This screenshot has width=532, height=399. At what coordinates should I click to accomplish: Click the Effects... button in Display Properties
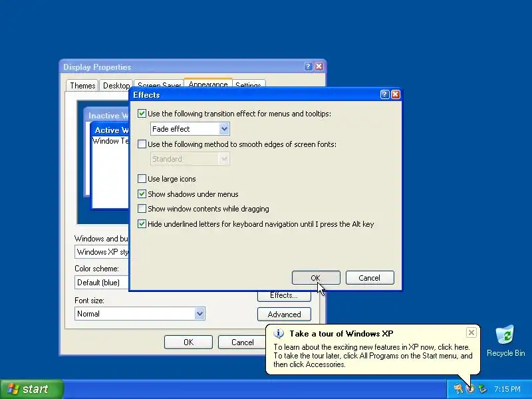pos(284,296)
